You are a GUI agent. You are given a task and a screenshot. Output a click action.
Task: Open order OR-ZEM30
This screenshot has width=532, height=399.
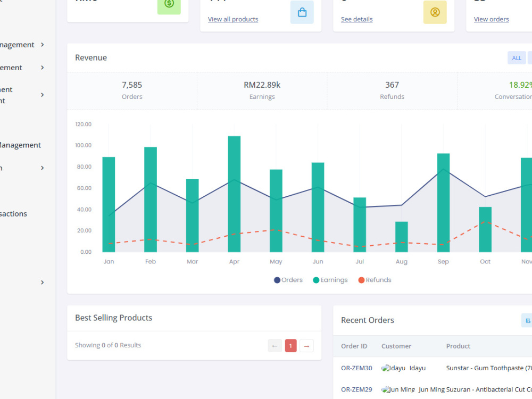[x=356, y=368]
